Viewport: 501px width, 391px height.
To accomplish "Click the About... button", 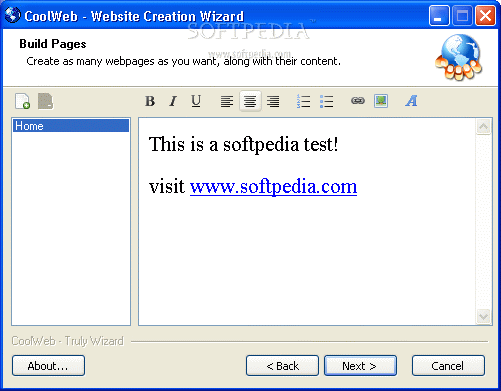I will 48,366.
